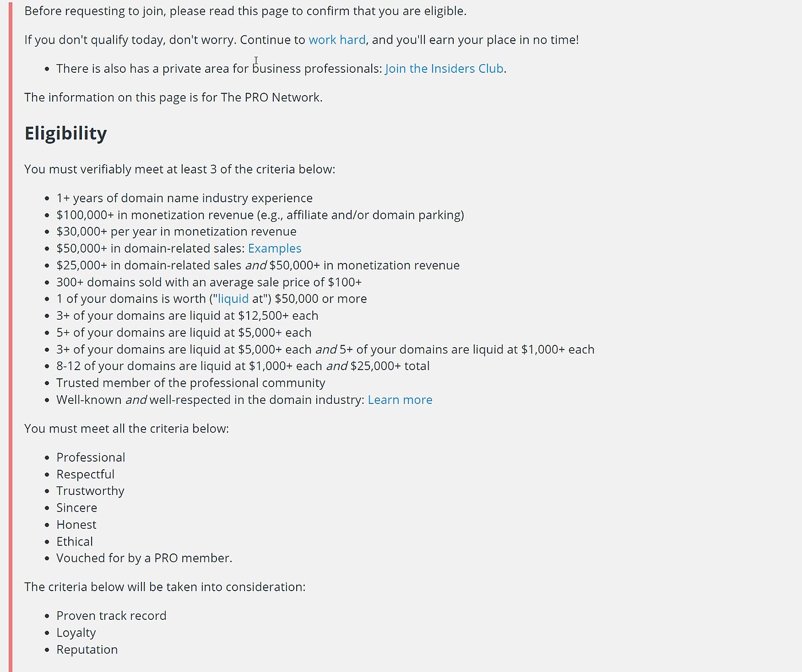Screen dimensions: 802x672
Task: Click "Trusted member of the professional community"
Action: coord(191,383)
